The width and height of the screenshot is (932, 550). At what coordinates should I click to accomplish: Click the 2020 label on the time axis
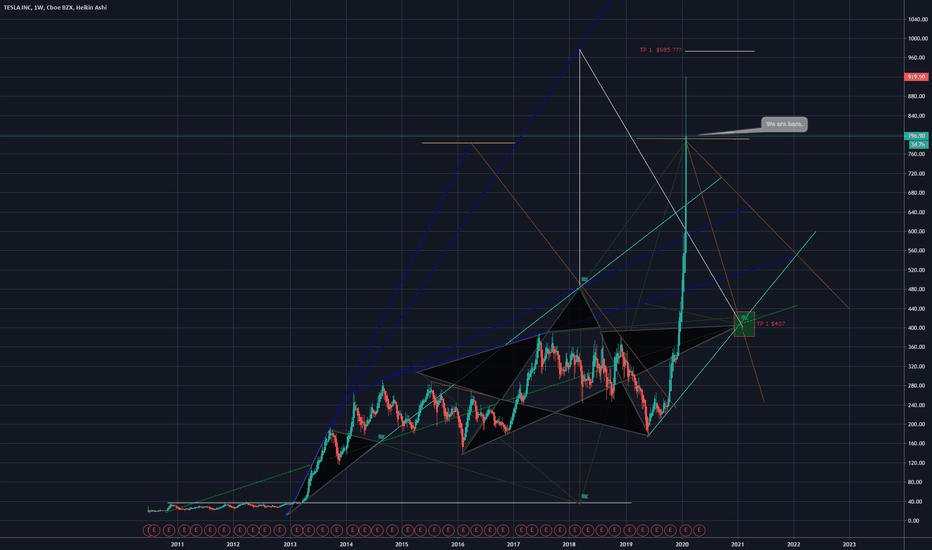click(682, 544)
